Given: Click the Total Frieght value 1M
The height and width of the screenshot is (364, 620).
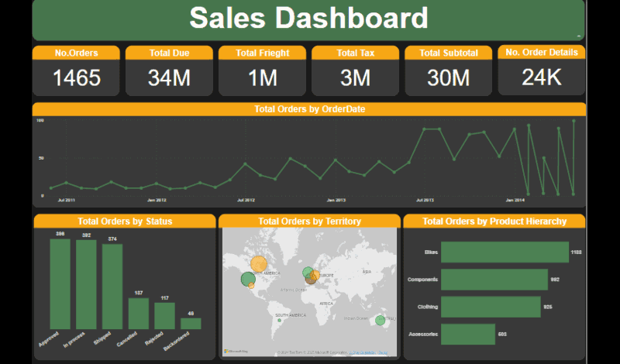Looking at the screenshot, I should pos(263,77).
